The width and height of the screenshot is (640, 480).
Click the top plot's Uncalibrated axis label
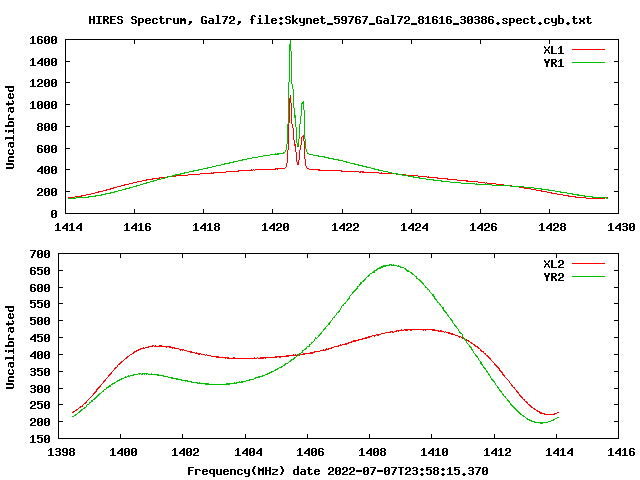click(10, 127)
